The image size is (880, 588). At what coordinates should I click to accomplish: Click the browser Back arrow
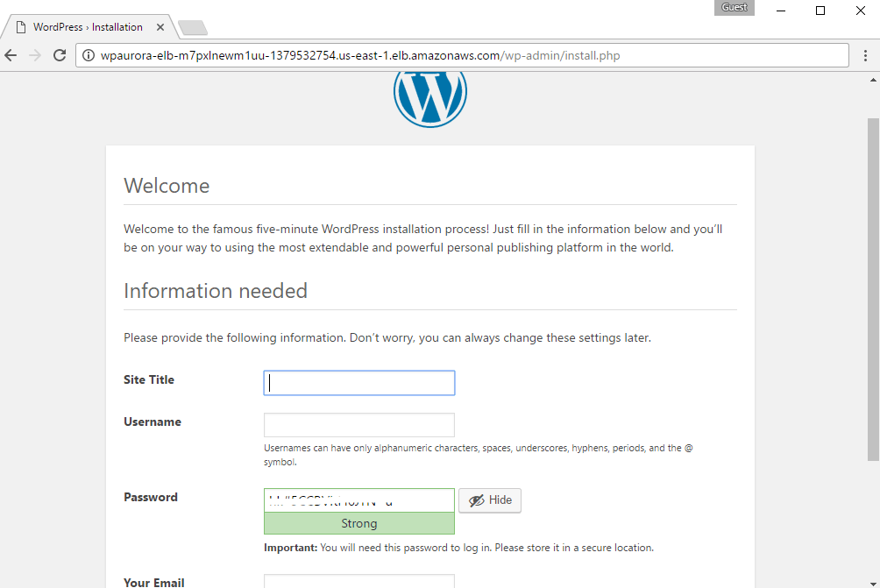(11, 55)
